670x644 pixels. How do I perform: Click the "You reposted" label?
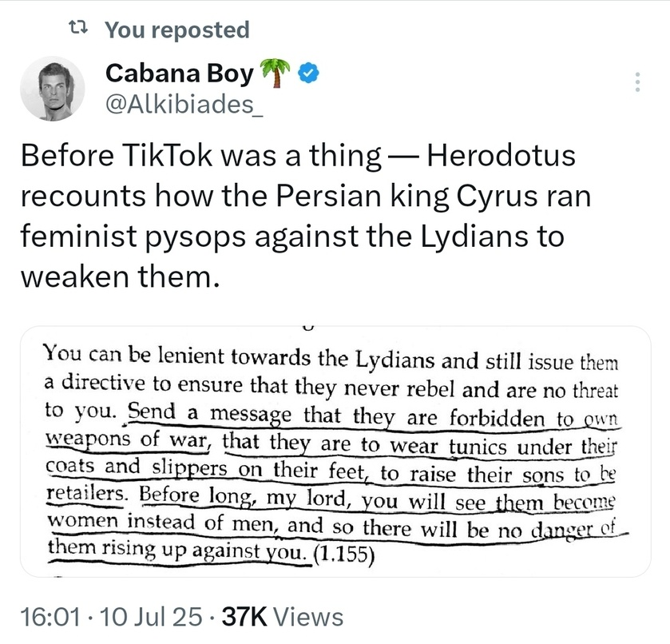click(177, 30)
